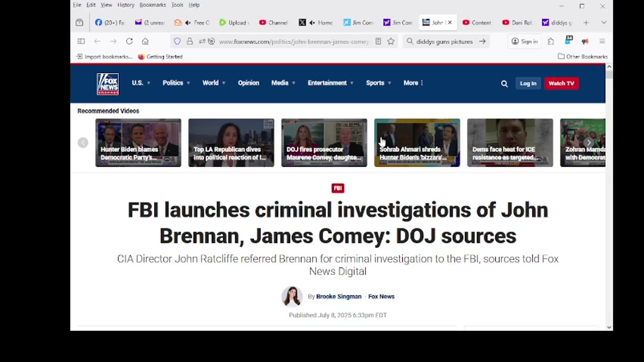Show next recommended videos with arrow
Viewport: 644px width, 362px height.
pos(589,143)
